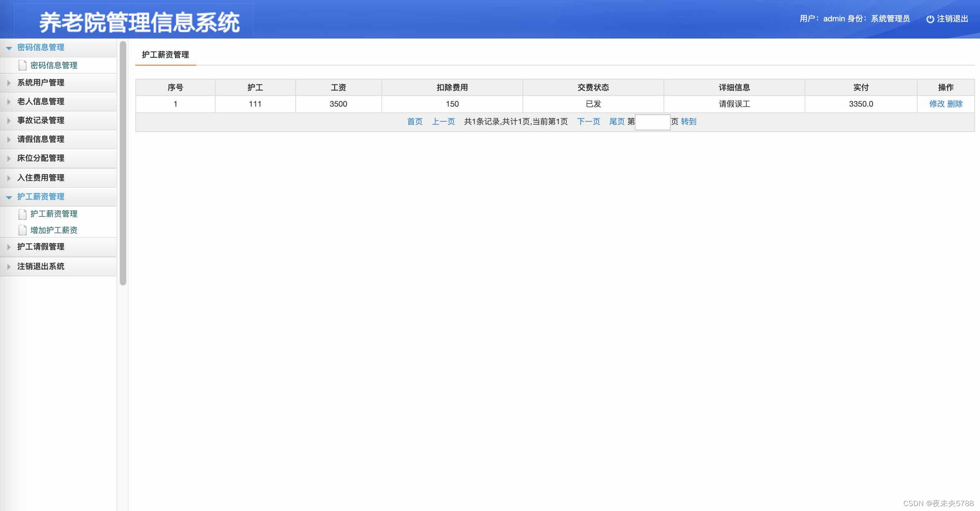
Task: Click the 详细信息 column header
Action: coord(734,88)
